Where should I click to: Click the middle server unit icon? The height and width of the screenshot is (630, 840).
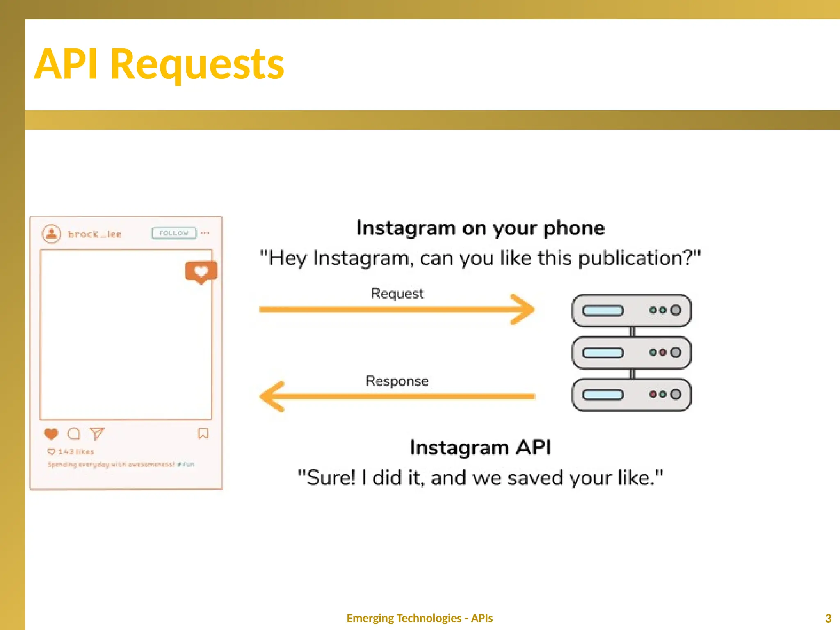pos(632,352)
